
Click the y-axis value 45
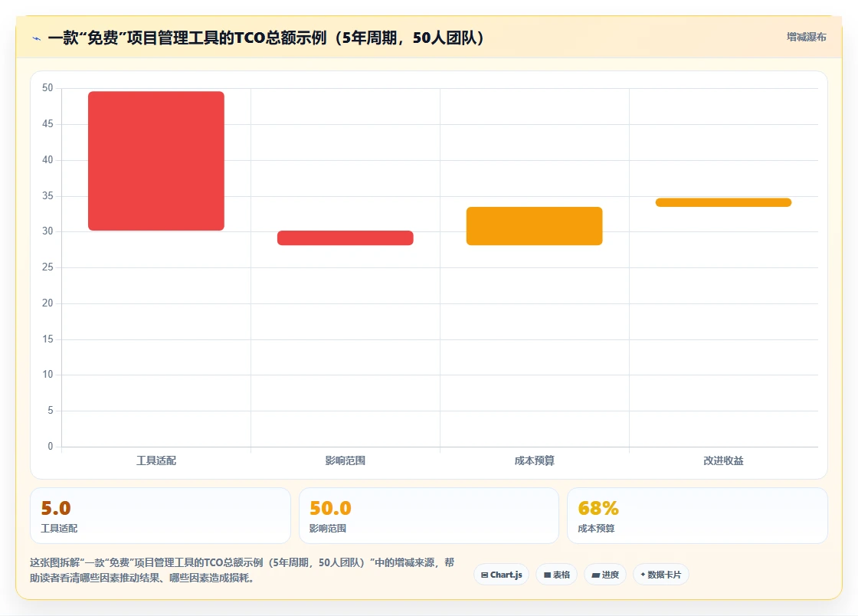click(47, 124)
